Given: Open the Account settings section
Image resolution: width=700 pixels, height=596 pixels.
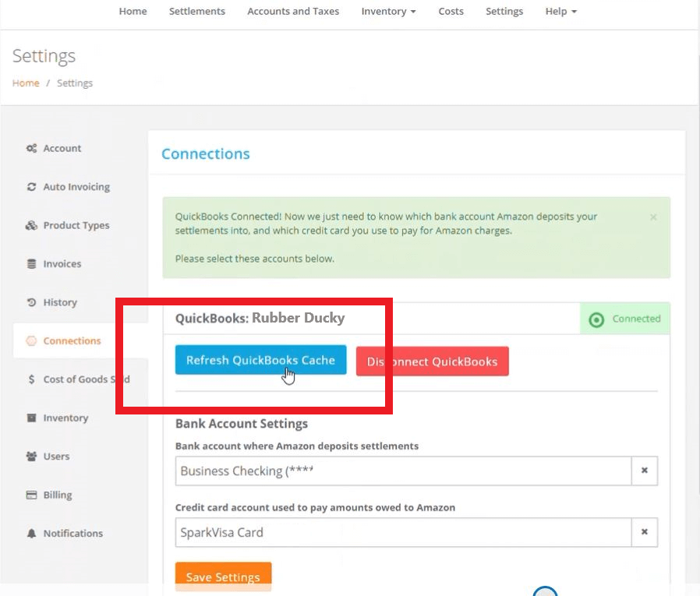Looking at the screenshot, I should (x=62, y=148).
